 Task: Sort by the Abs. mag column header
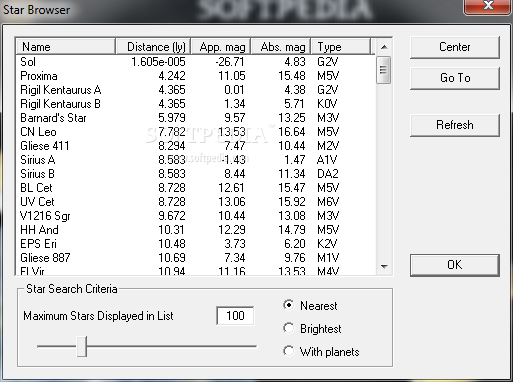pos(281,47)
